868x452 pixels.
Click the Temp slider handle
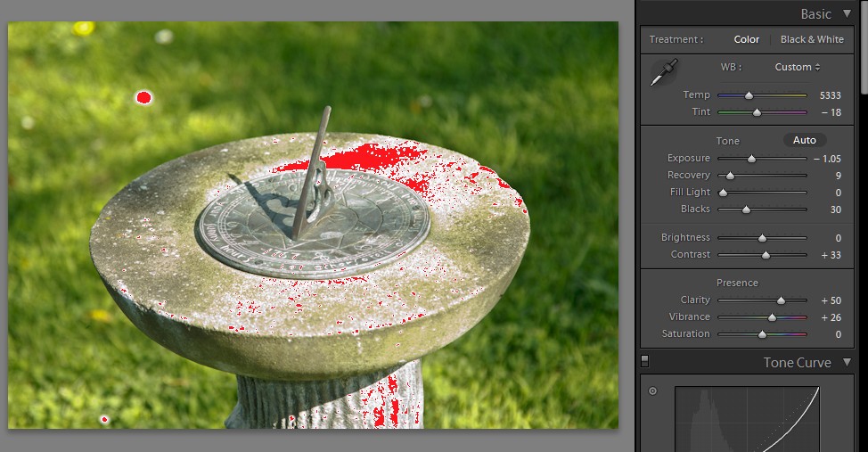(749, 95)
